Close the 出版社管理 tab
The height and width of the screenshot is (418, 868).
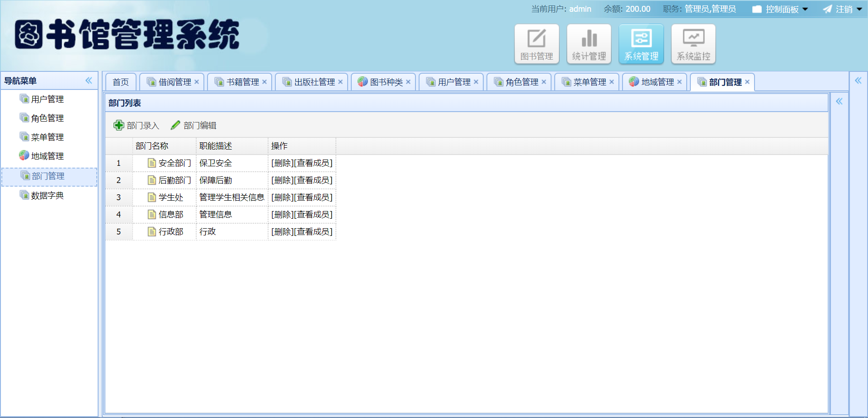(x=341, y=82)
